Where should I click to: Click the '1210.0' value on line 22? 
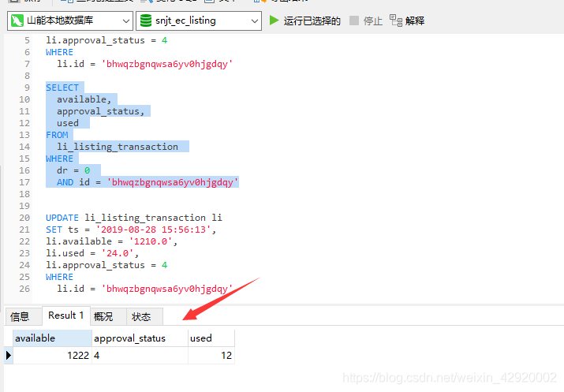tap(151, 241)
